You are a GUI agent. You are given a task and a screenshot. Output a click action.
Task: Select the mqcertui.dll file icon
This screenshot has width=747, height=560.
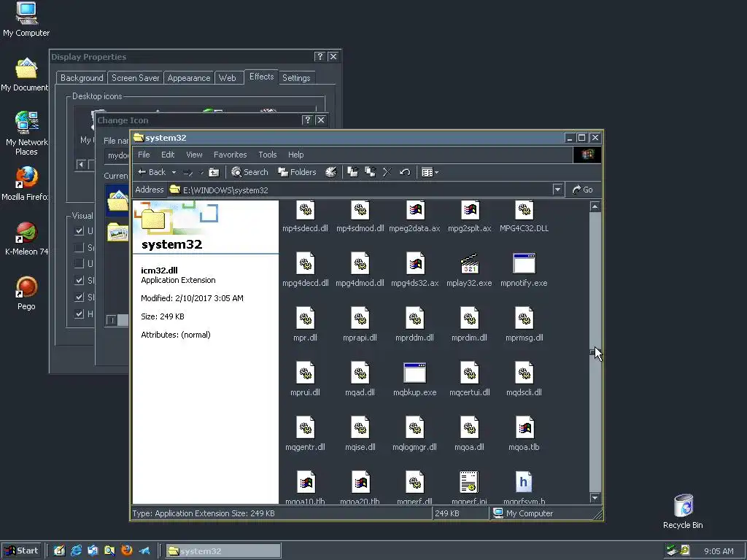(x=469, y=373)
